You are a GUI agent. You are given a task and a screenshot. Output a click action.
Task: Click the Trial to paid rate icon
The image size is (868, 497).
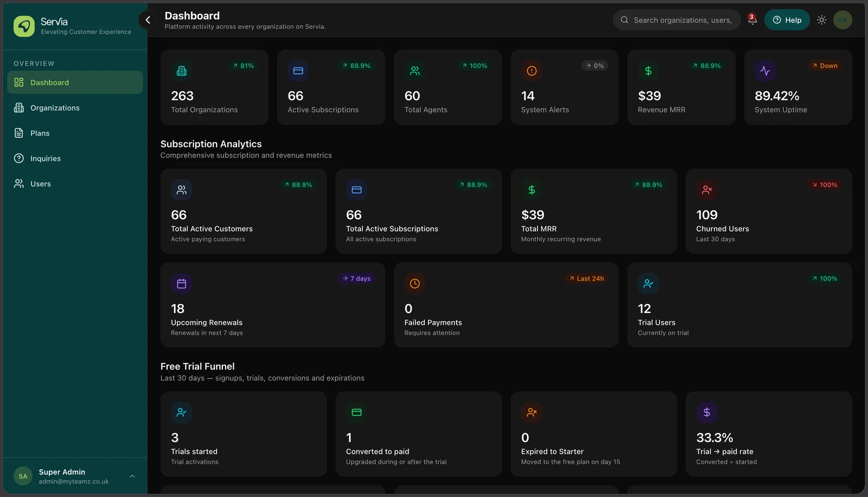(707, 412)
